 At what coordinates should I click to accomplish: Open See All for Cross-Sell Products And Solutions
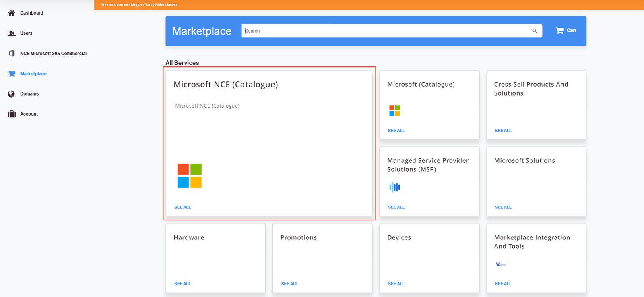tap(503, 131)
